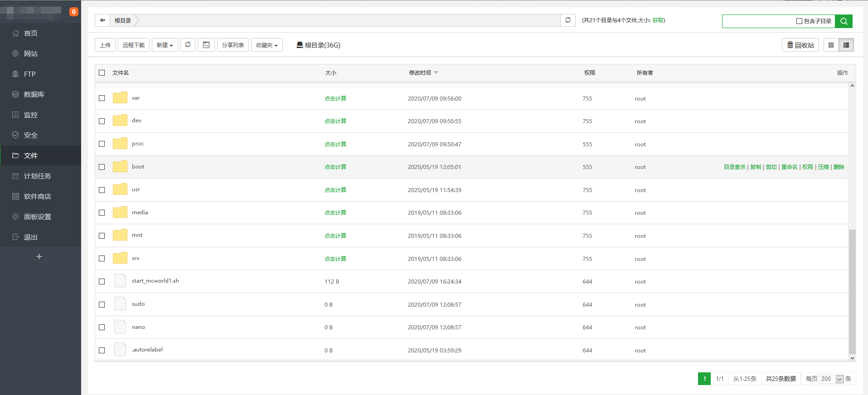This screenshot has width=868, height=395.
Task: Check the usr folder checkbox
Action: (102, 190)
